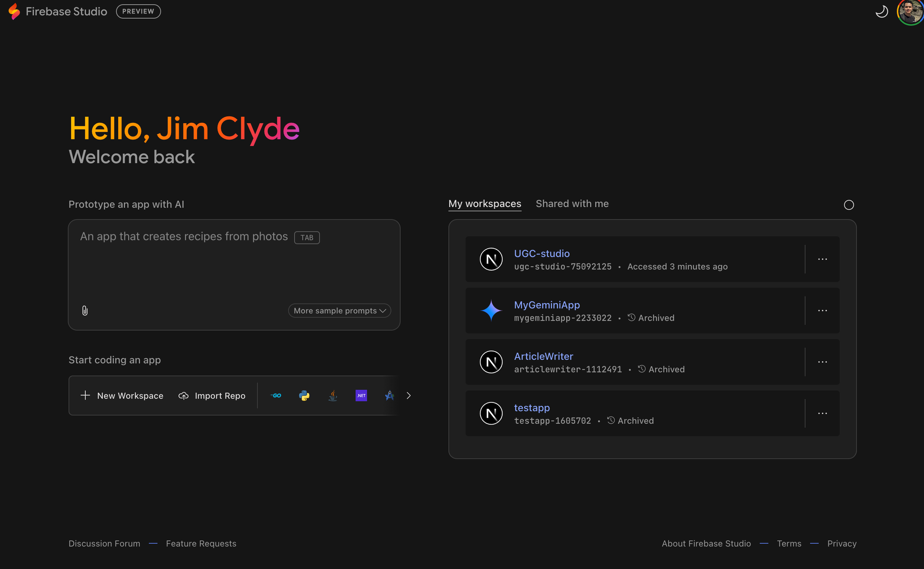Screen dimensions: 924x569
Task: Attach a file with the paperclip icon
Action: 85,310
